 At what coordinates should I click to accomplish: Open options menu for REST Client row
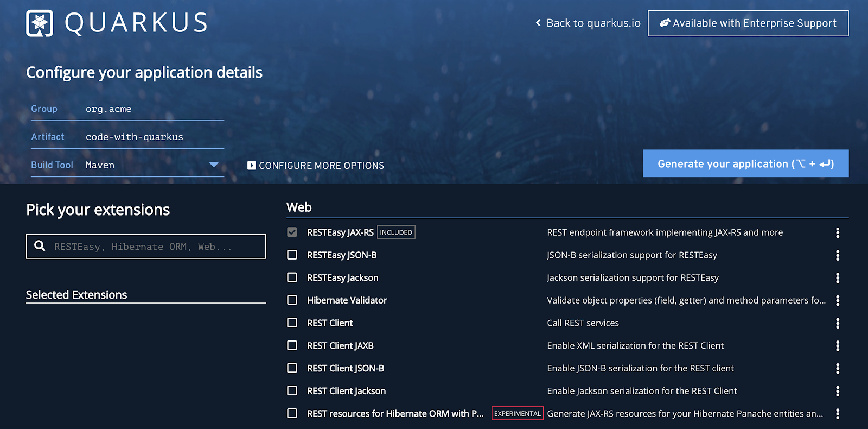coord(838,323)
